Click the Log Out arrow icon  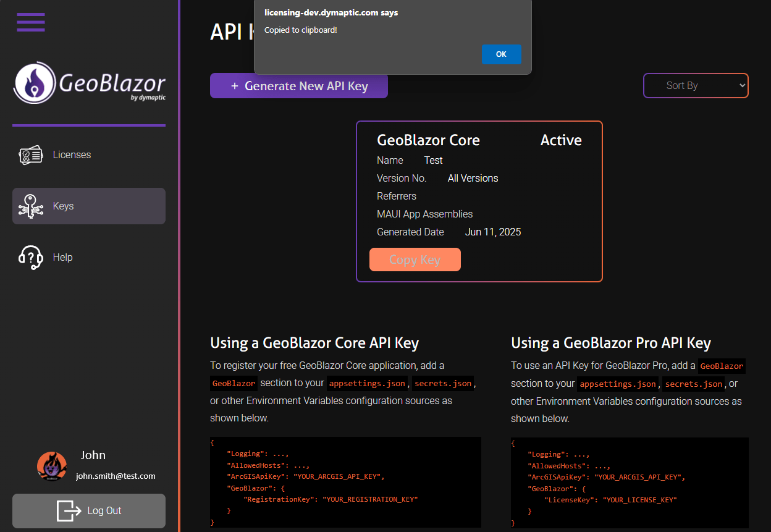[x=69, y=511]
